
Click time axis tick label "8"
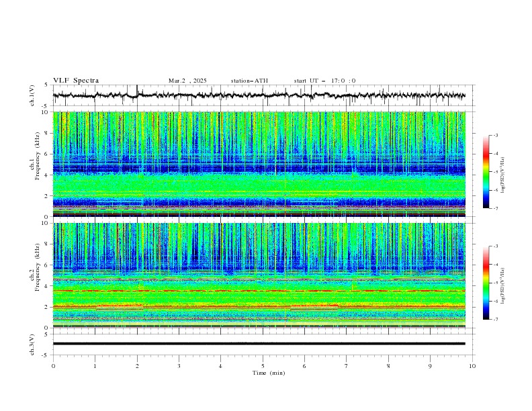(x=388, y=366)
